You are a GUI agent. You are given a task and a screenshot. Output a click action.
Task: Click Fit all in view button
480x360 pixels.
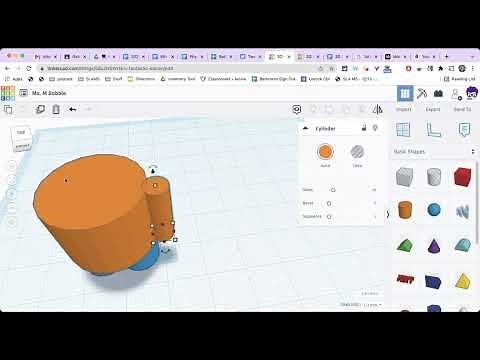(12, 180)
